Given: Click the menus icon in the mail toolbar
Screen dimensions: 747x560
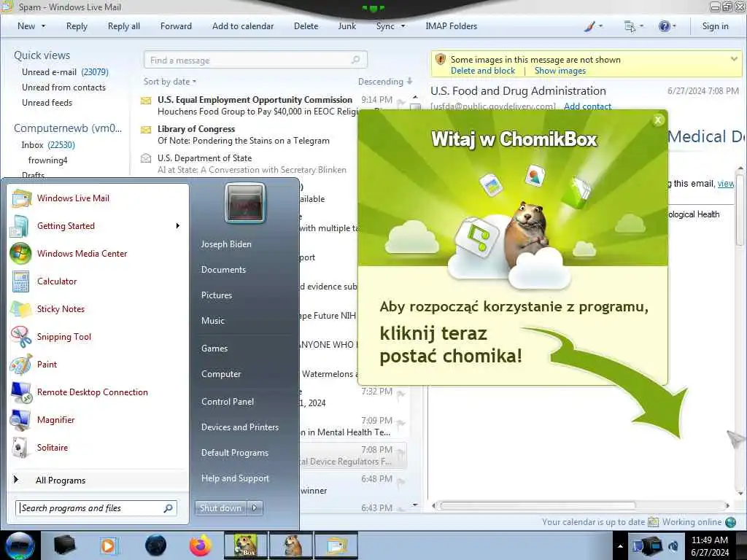Looking at the screenshot, I should tap(630, 26).
